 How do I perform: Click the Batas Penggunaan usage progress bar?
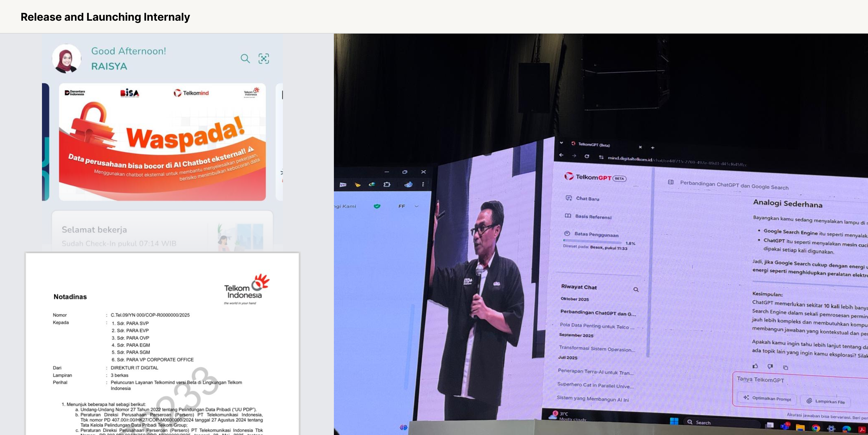[592, 241]
